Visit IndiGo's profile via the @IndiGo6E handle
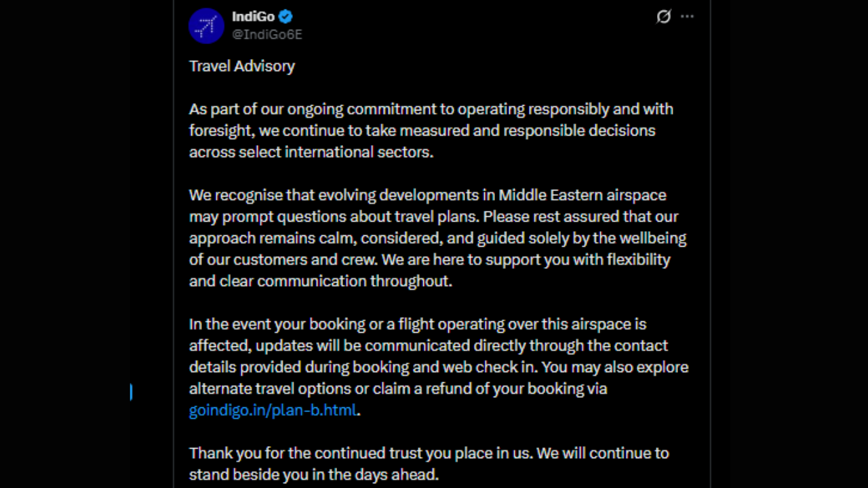The width and height of the screenshot is (868, 488). click(x=267, y=34)
